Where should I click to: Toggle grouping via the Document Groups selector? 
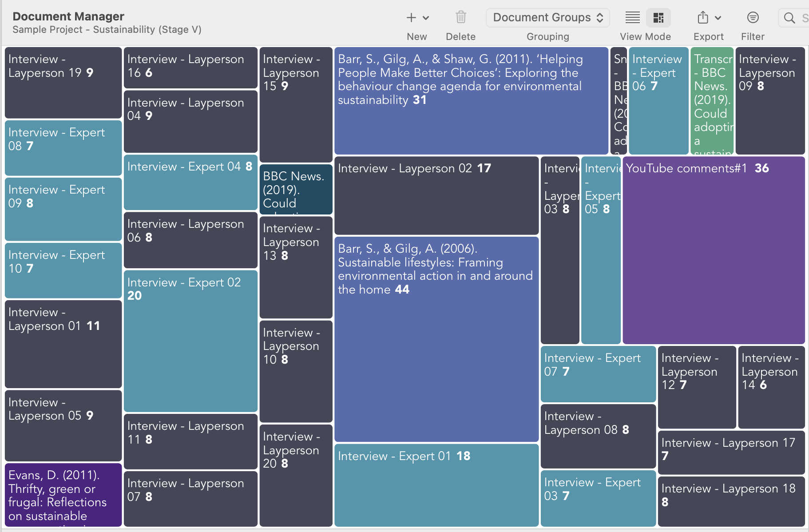547,18
